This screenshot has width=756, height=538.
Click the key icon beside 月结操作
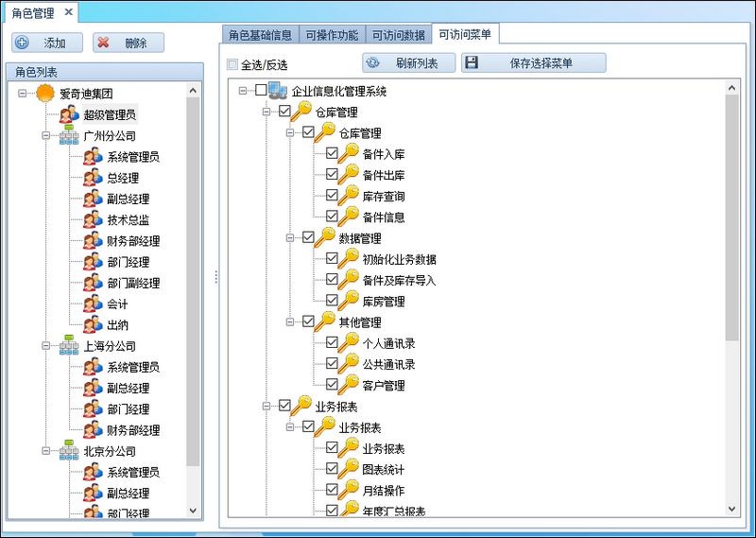tap(349, 490)
